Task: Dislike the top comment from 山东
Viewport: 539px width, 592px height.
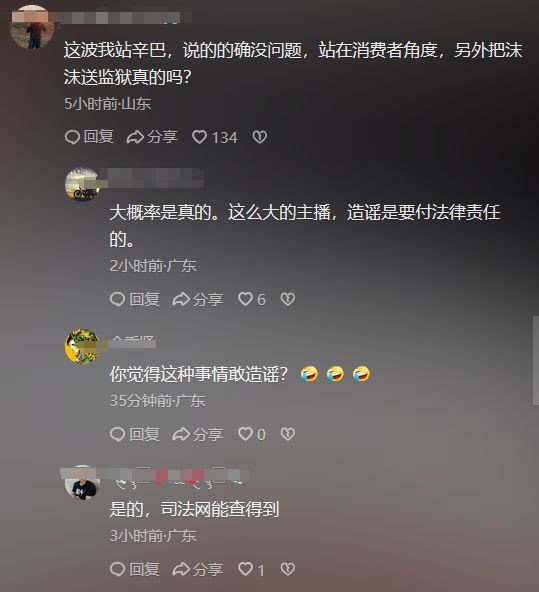Action: coord(260,137)
